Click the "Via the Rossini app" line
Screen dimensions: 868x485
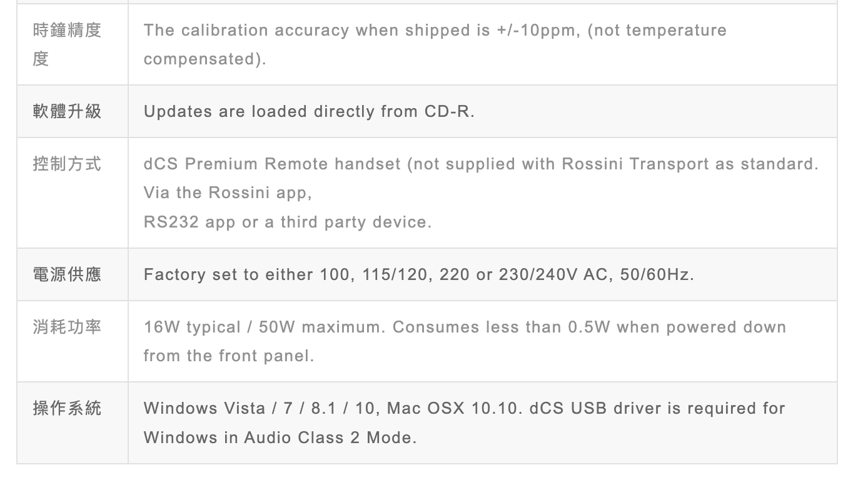pos(228,193)
